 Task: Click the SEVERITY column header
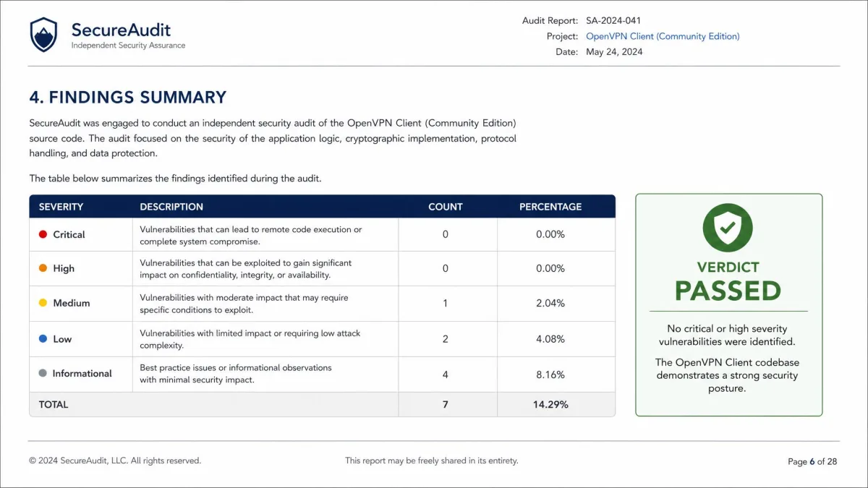pos(61,207)
